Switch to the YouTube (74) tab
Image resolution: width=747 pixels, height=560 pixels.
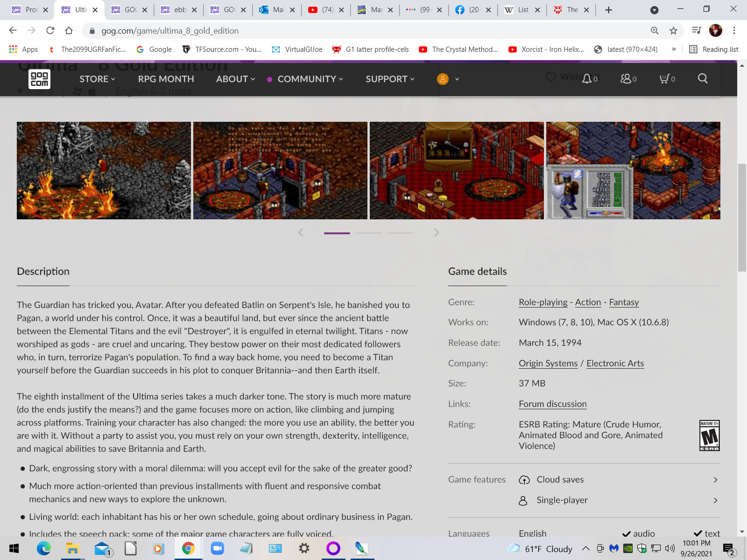[326, 10]
